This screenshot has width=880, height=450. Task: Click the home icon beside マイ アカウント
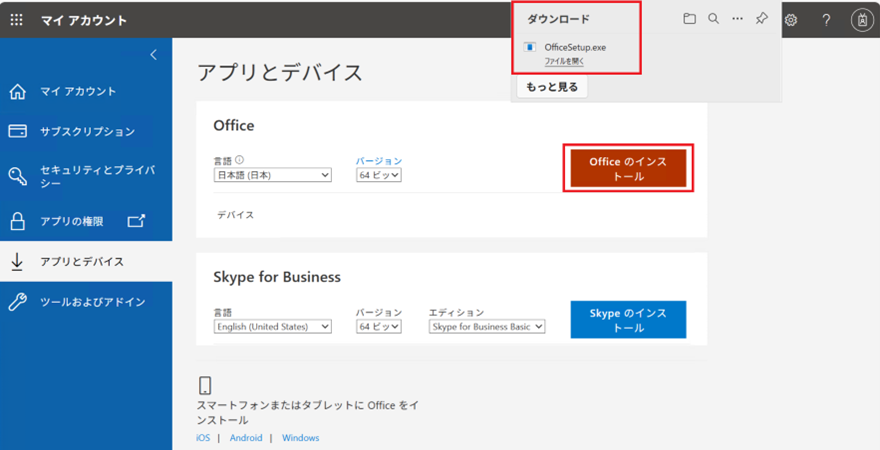pyautogui.click(x=18, y=91)
